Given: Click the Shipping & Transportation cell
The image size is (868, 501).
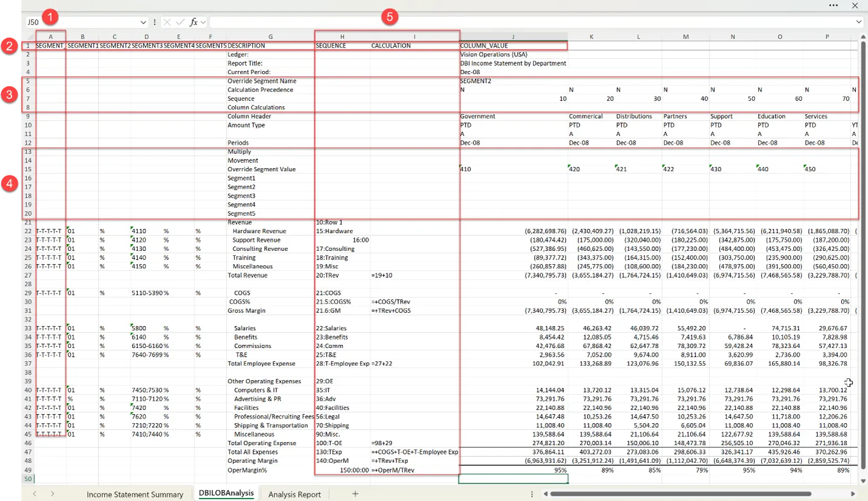Looking at the screenshot, I should pyautogui.click(x=270, y=425).
